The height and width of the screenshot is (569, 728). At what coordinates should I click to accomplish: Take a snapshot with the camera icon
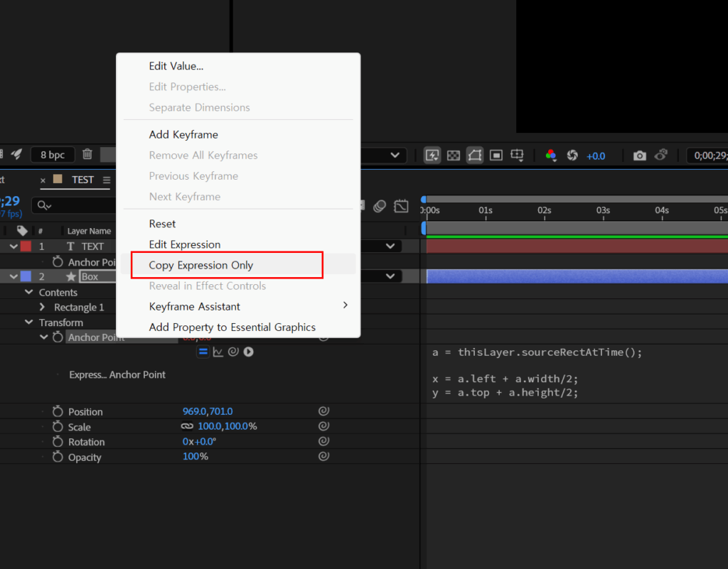pos(640,156)
